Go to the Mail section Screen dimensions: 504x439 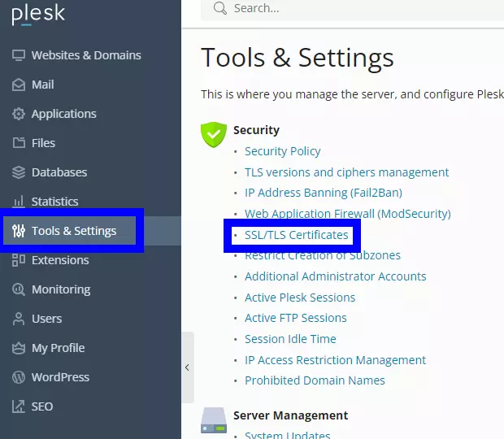point(43,85)
